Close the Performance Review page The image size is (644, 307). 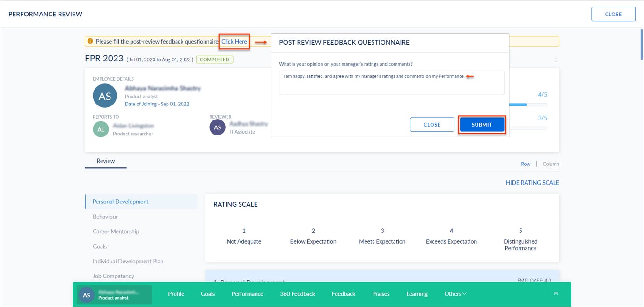click(x=613, y=14)
